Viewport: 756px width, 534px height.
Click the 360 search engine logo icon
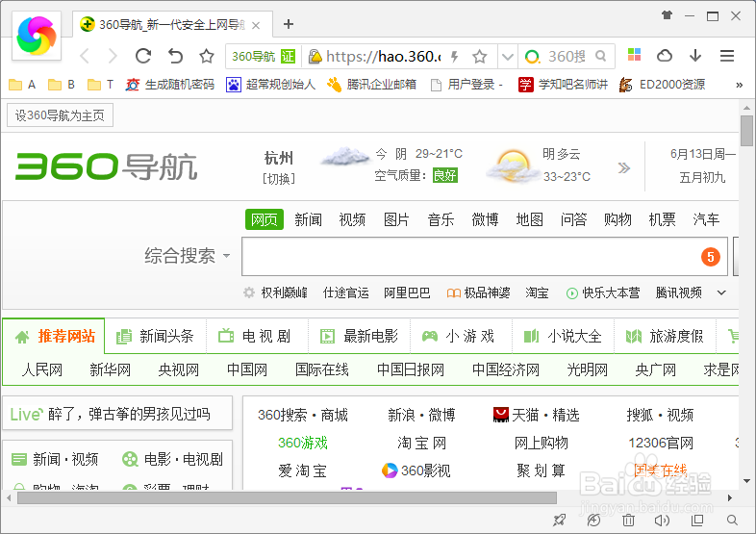[x=532, y=57]
